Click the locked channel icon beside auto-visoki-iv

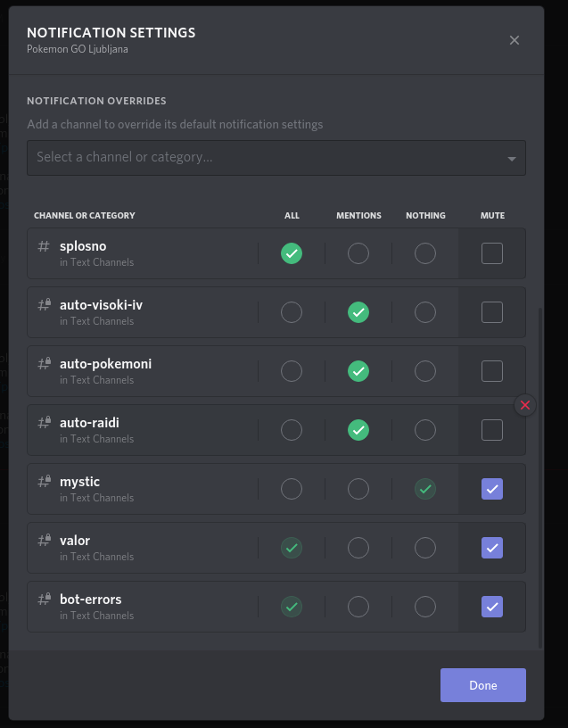[44, 304]
